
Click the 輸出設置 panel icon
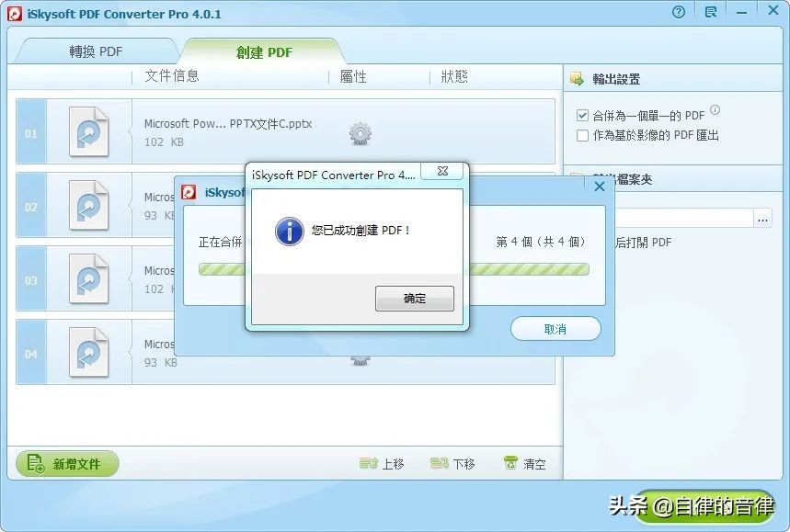pyautogui.click(x=577, y=79)
